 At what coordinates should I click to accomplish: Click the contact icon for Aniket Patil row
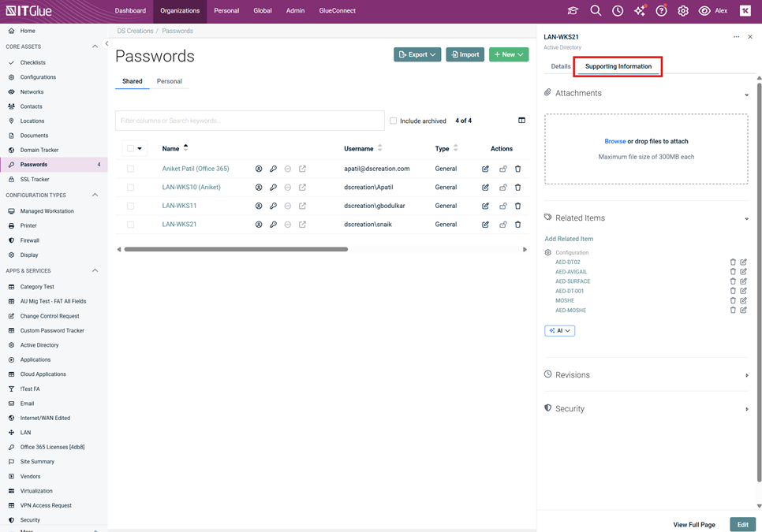tap(259, 169)
